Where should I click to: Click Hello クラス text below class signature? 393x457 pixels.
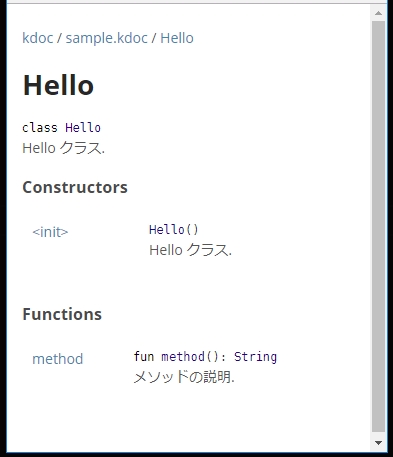tap(63, 148)
